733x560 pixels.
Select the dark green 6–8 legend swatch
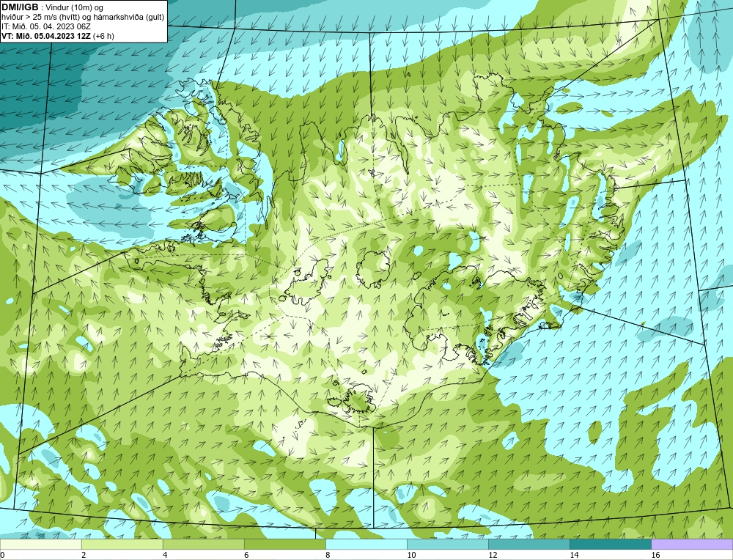(284, 544)
